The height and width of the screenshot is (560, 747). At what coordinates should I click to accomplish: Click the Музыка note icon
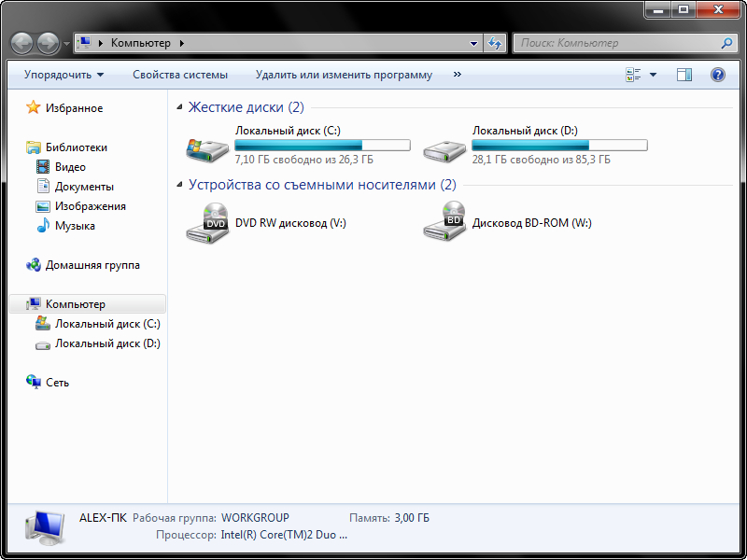pyautogui.click(x=43, y=225)
